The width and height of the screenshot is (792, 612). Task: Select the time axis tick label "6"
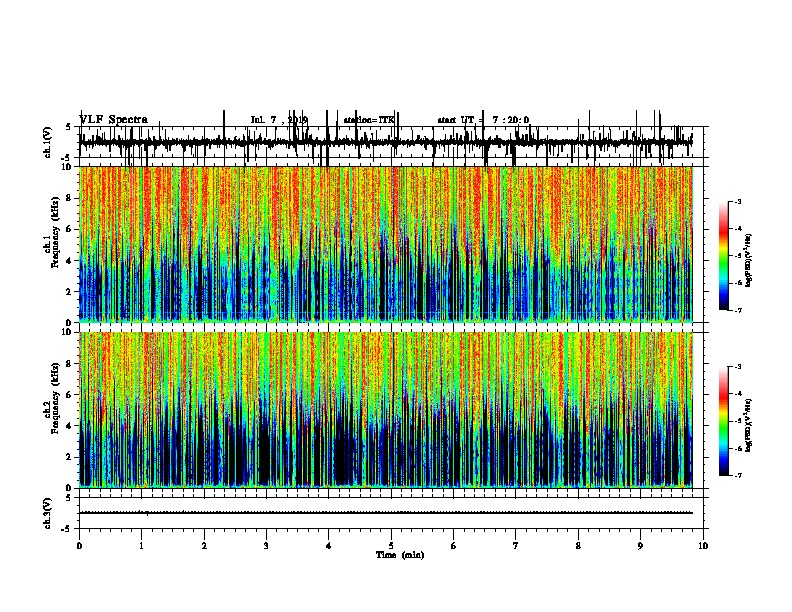[453, 545]
